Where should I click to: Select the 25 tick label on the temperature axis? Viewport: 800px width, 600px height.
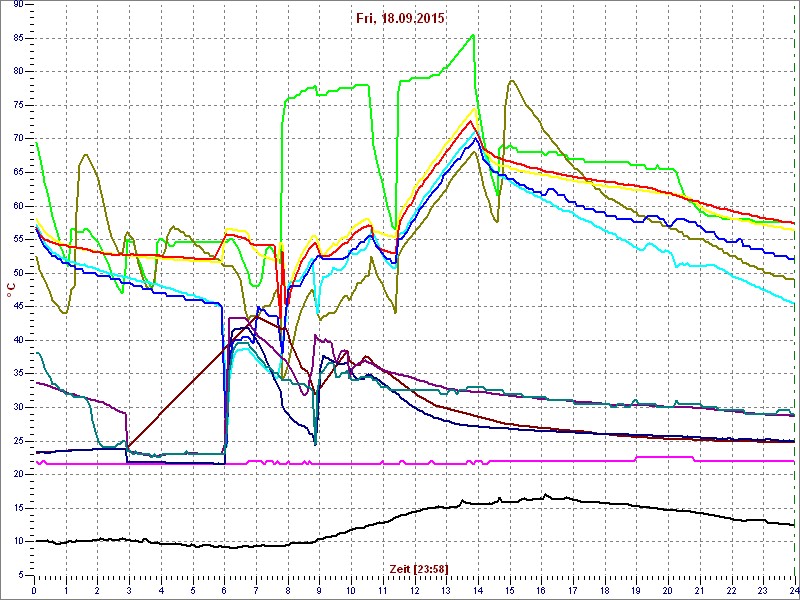(x=17, y=441)
